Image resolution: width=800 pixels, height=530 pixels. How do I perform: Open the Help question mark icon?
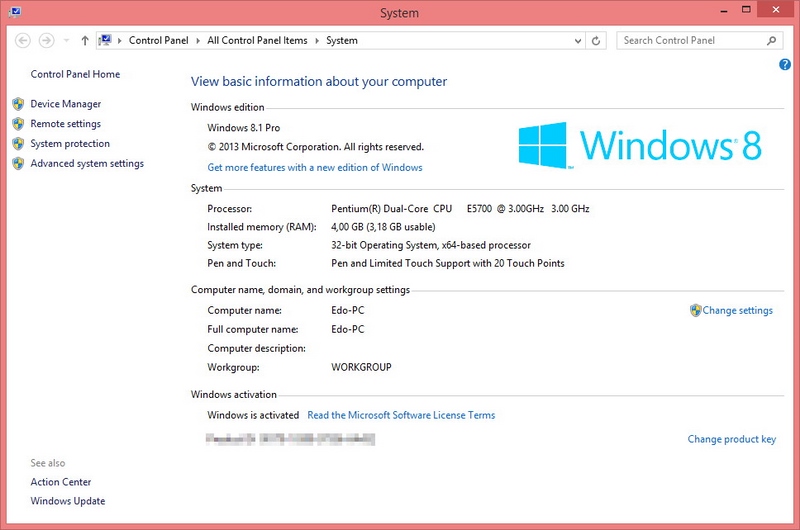(785, 64)
